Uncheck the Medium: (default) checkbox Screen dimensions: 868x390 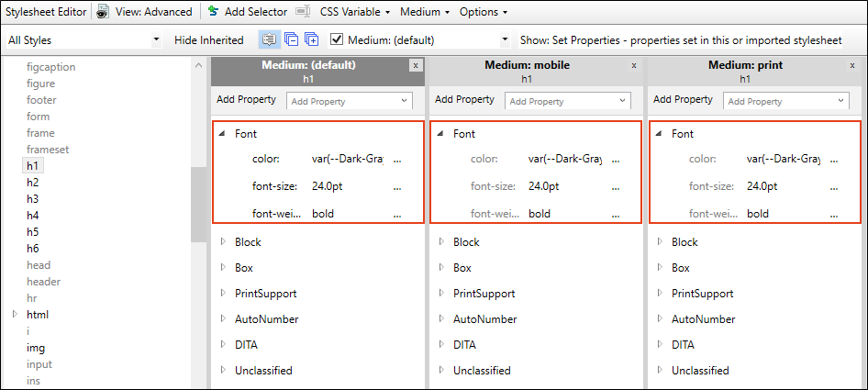(336, 39)
